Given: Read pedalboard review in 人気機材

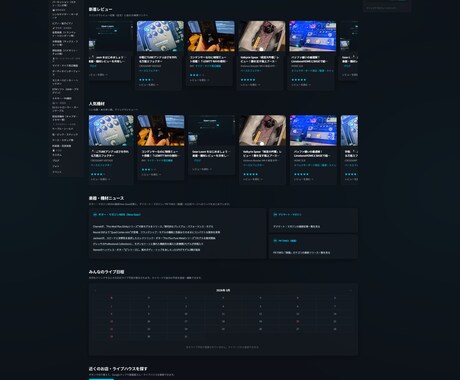Looking at the screenshot, I should click(x=303, y=179).
